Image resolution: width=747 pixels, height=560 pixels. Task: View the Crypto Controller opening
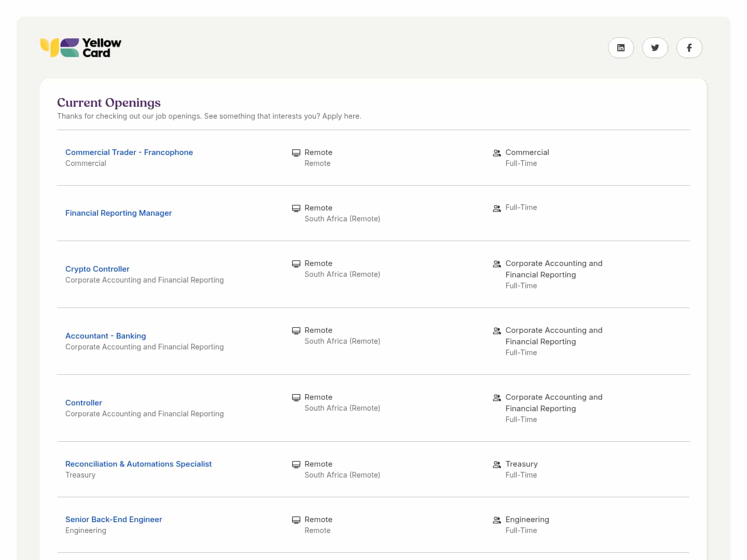[x=98, y=269]
